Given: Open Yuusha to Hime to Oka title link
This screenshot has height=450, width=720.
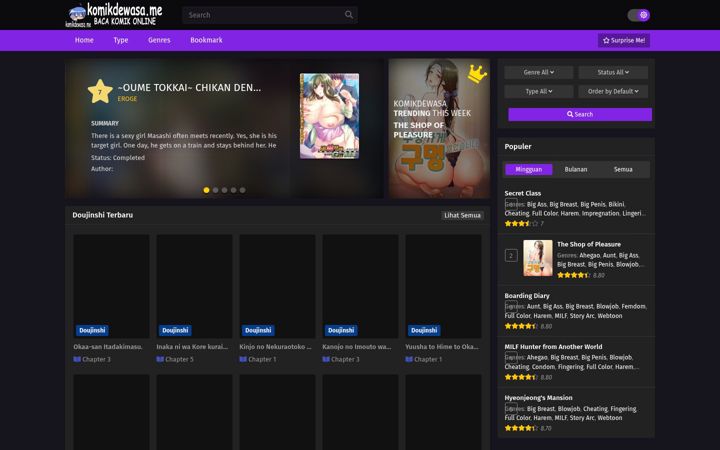Looking at the screenshot, I should (442, 347).
